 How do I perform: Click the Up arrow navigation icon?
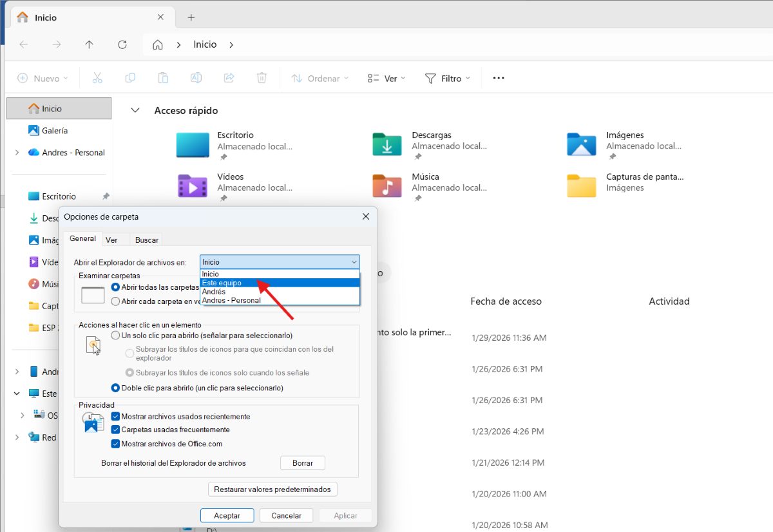tap(89, 44)
